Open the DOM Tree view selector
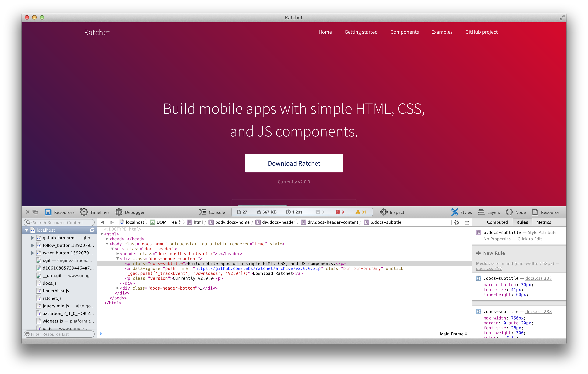588x374 pixels. click(166, 222)
